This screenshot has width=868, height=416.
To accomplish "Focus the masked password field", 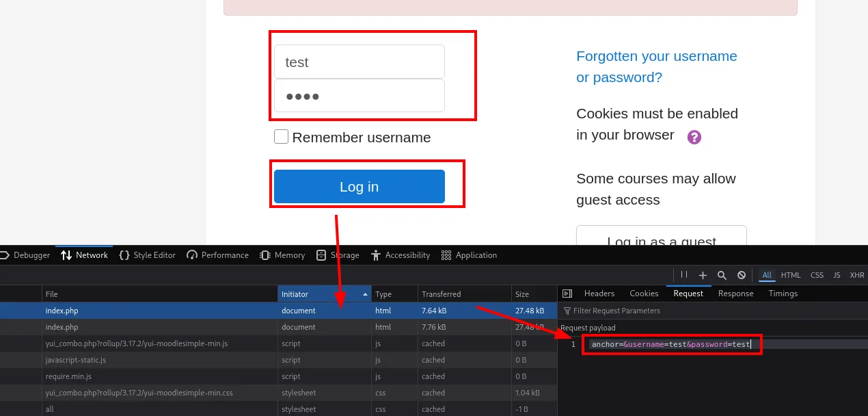I will coord(360,96).
